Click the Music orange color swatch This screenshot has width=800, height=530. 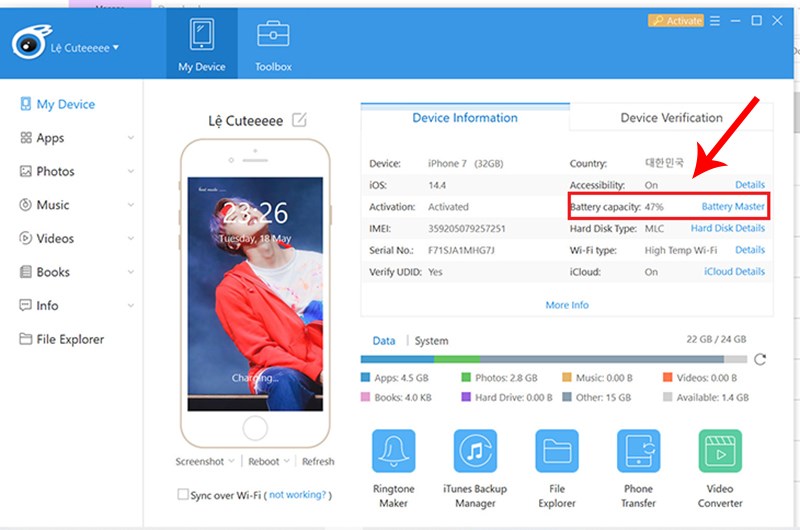tap(566, 377)
